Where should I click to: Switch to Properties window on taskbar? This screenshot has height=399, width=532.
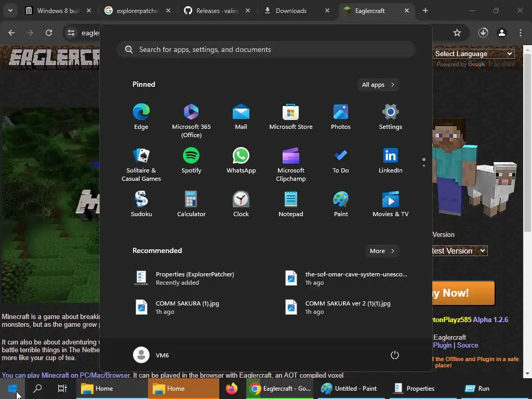click(x=423, y=389)
